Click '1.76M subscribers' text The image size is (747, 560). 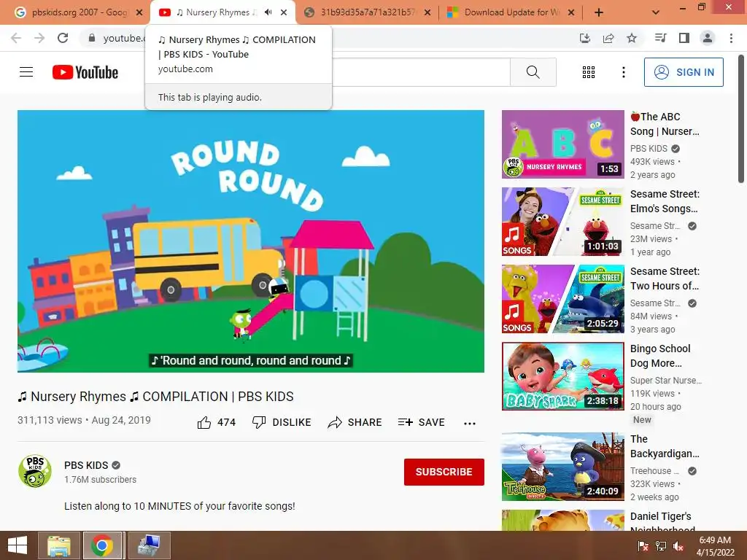coord(100,480)
